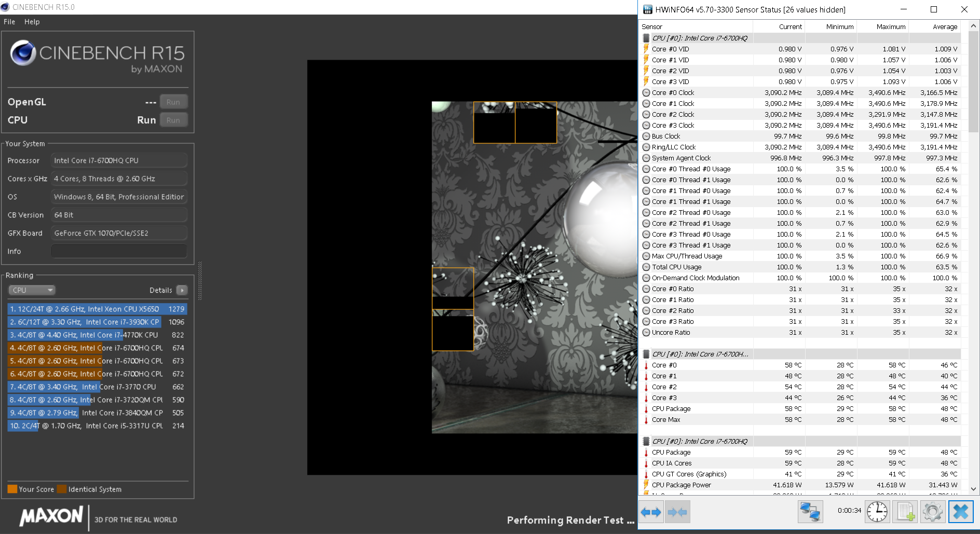
Task: Click the Minimum column header
Action: click(831, 26)
